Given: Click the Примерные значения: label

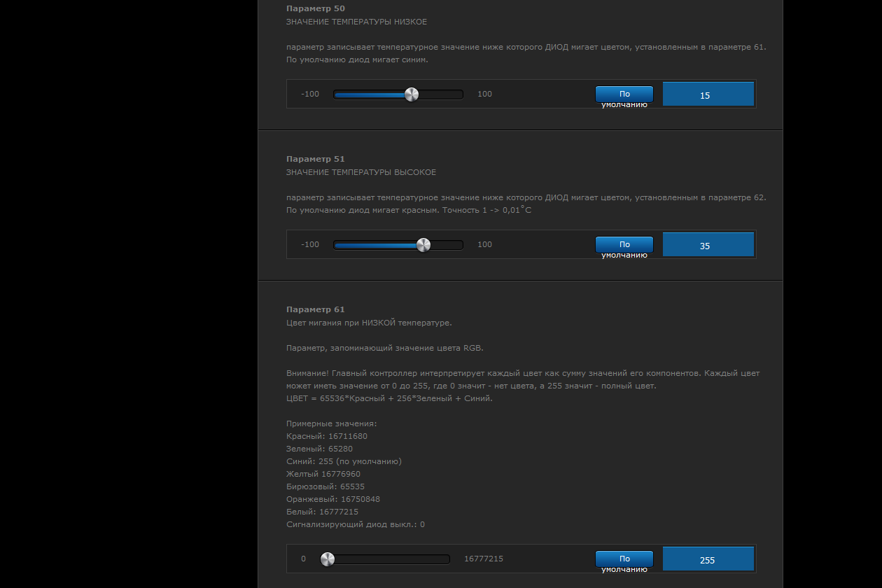Looking at the screenshot, I should coord(332,423).
